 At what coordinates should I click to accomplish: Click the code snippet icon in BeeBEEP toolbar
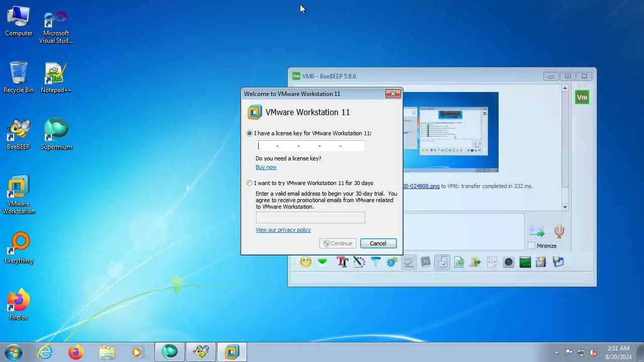tap(492, 262)
